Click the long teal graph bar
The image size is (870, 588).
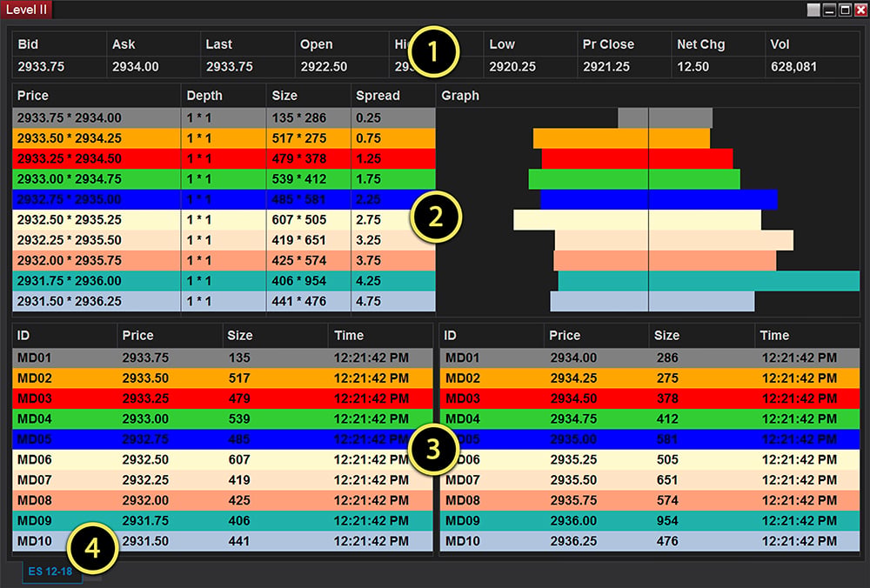pos(709,281)
